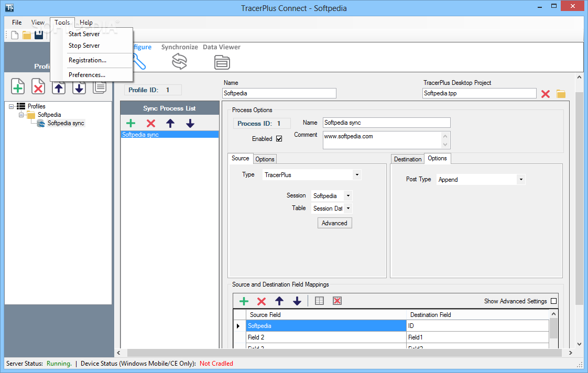Move profile down in the Profiles panel

79,88
